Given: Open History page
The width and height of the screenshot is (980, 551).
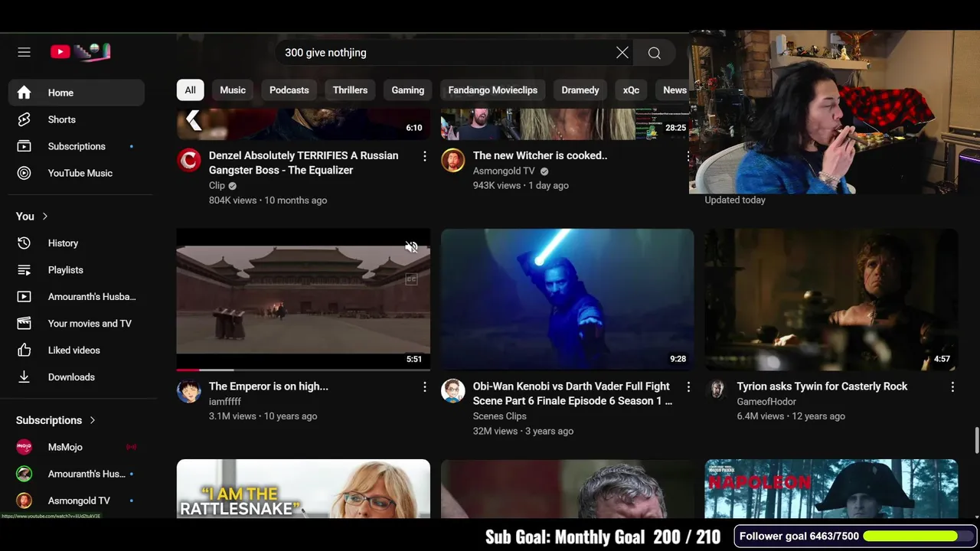Looking at the screenshot, I should (77, 243).
